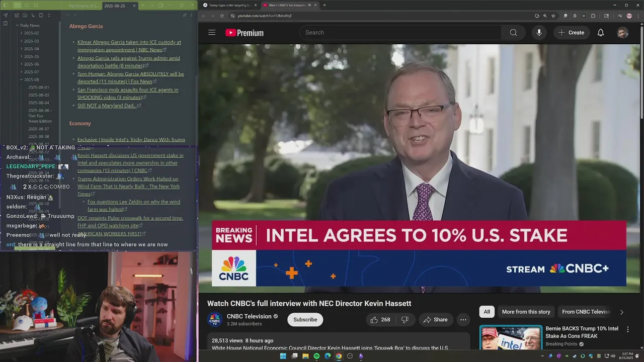Screen dimensions: 644x362
Task: Open the Obsidian bookmarks icon
Action: (36, 6)
